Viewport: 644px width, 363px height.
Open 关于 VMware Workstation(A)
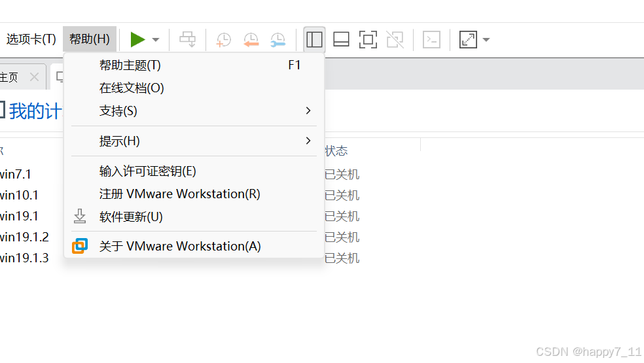(194, 246)
